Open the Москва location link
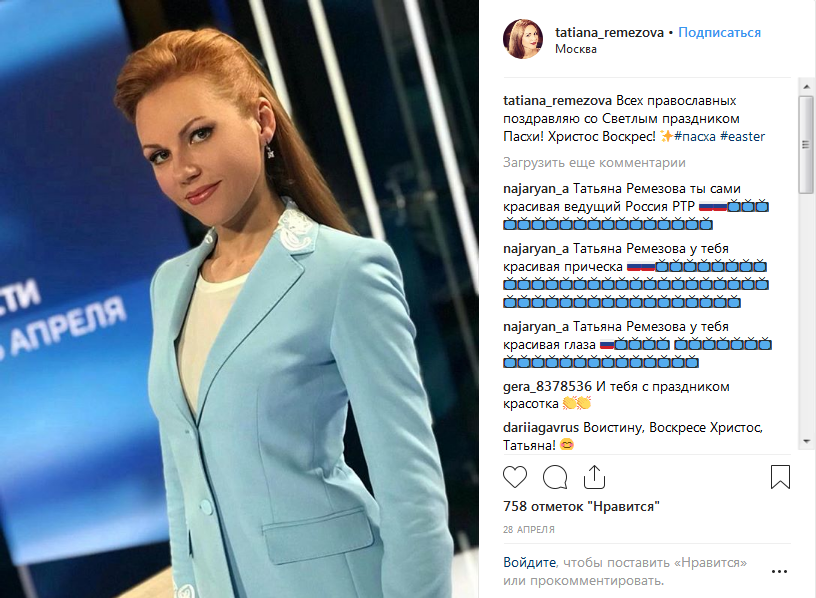 tap(576, 49)
